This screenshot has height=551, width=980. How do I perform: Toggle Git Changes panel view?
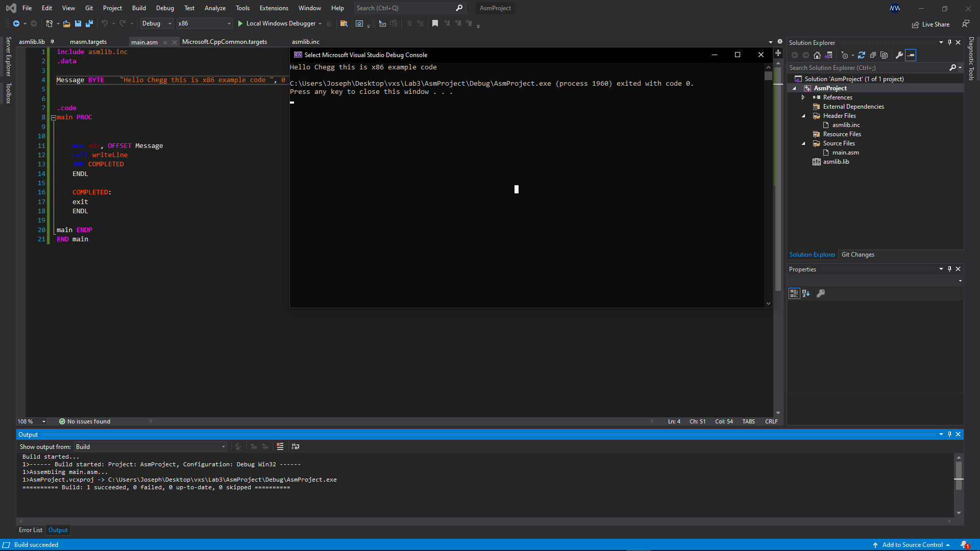(x=857, y=254)
